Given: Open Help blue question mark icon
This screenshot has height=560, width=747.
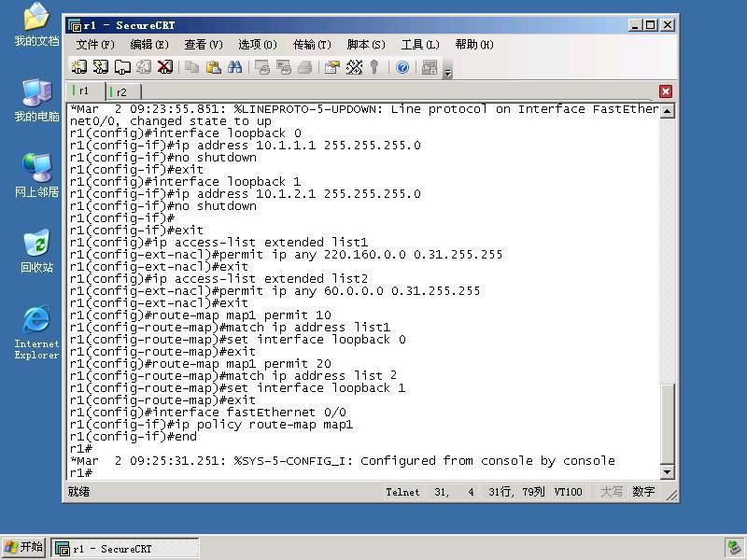Looking at the screenshot, I should coord(402,67).
